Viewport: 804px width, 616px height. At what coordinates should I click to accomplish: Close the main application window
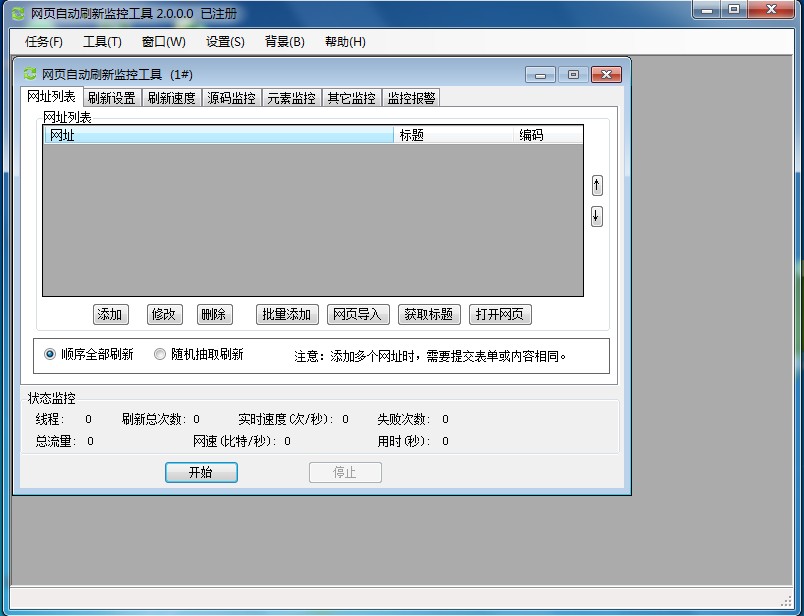[771, 10]
